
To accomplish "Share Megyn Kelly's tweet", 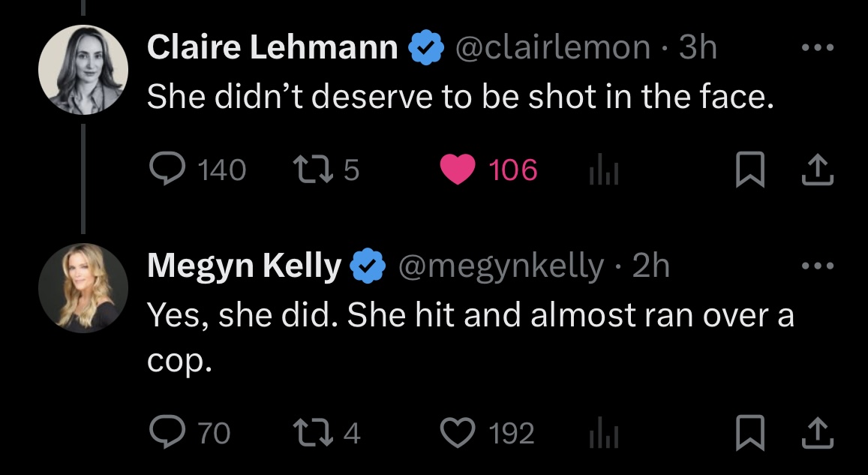I will tap(818, 433).
